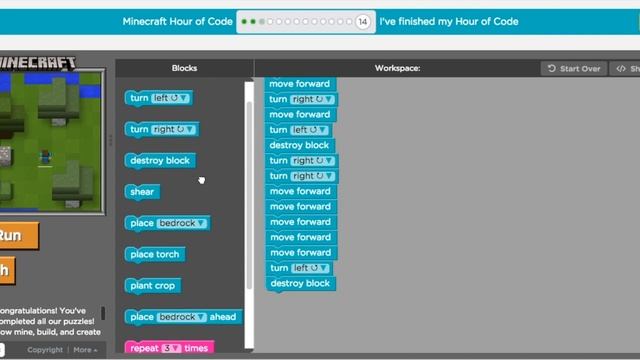Grab the resize handle beside game view
This screenshot has height=360, width=640.
tap(110, 140)
